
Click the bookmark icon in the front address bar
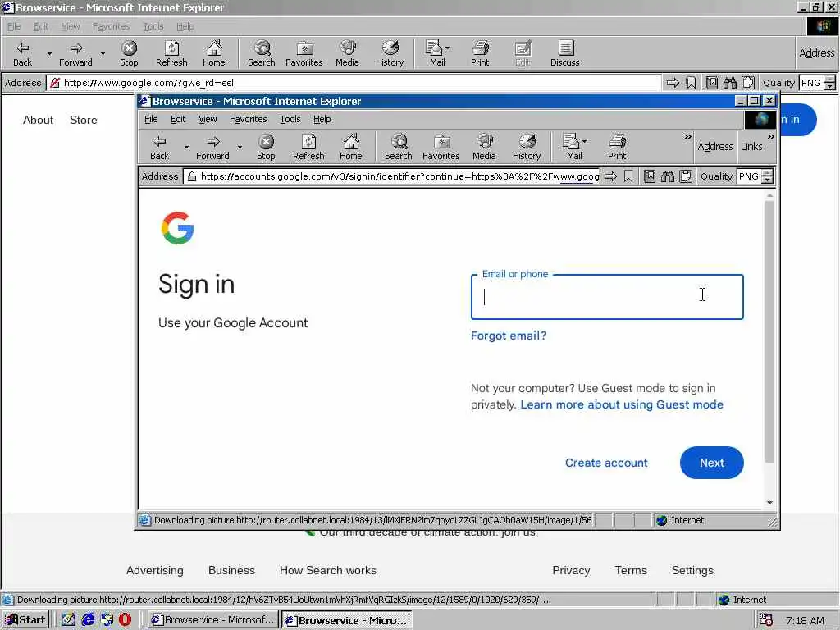628,176
